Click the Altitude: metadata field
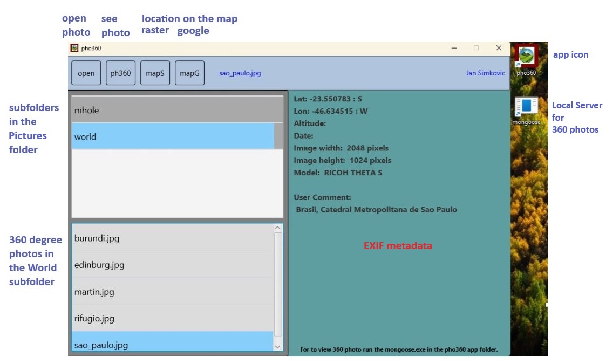Screen dimensions: 606x364 coord(310,123)
